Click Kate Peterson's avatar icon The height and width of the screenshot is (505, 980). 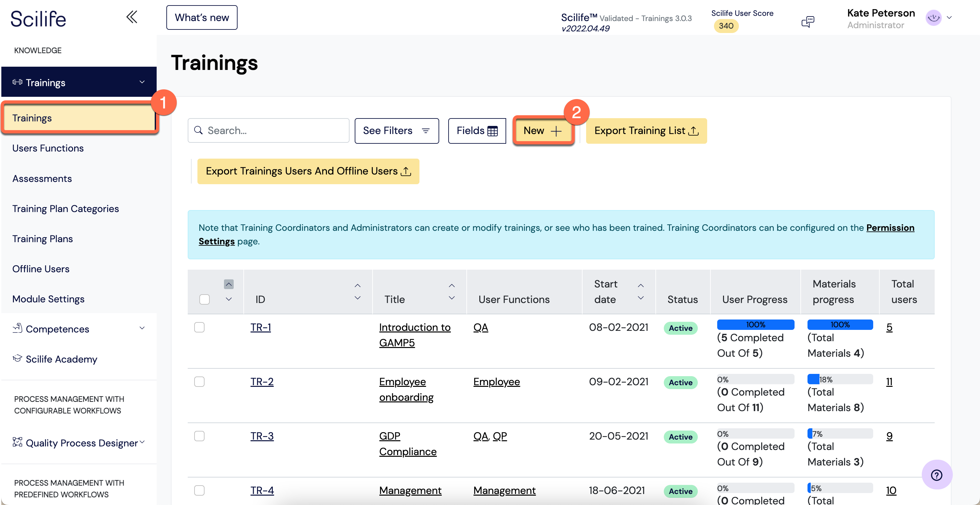point(933,17)
